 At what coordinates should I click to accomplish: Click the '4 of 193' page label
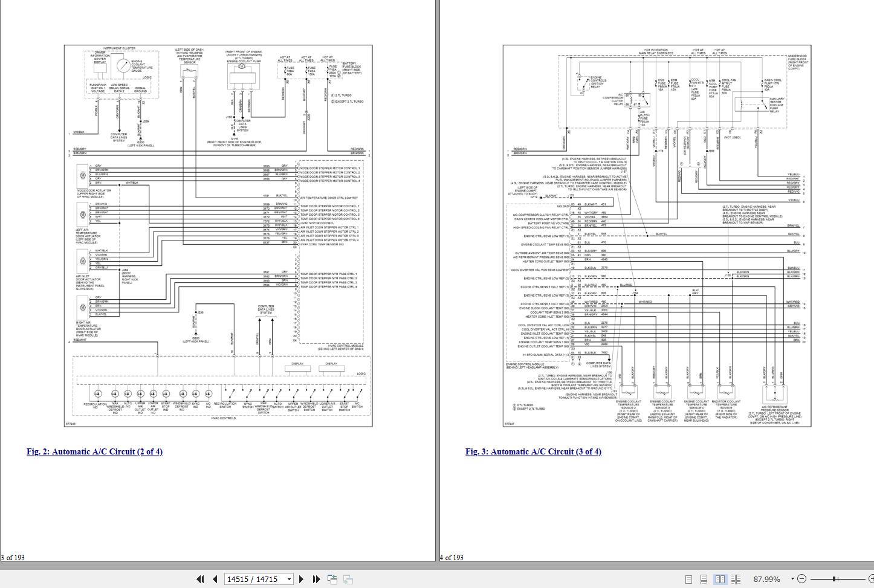click(x=452, y=557)
